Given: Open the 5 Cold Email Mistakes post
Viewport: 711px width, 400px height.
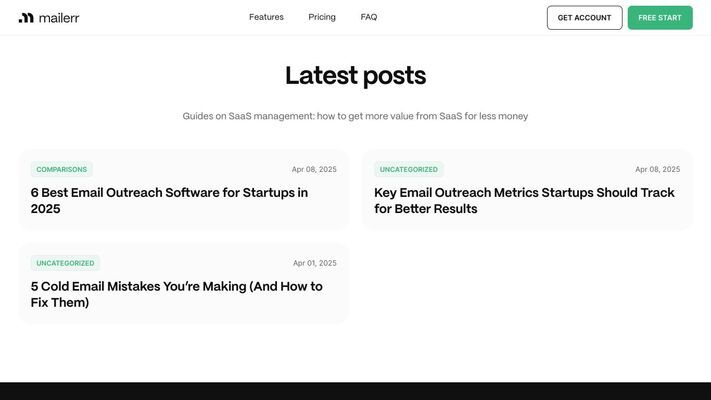Looking at the screenshot, I should [176, 294].
